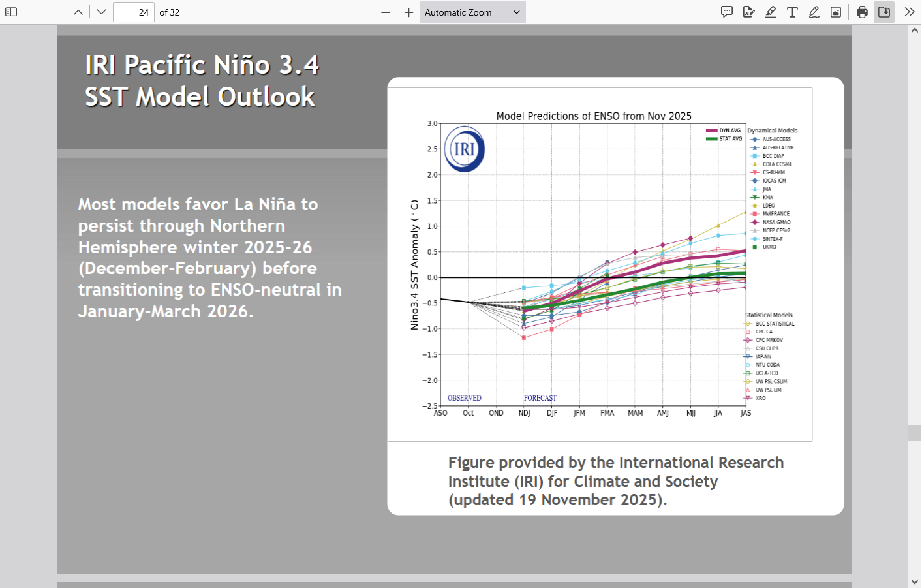Expand the more tools chevron menu
Viewport: 922px width, 588px height.
point(909,12)
